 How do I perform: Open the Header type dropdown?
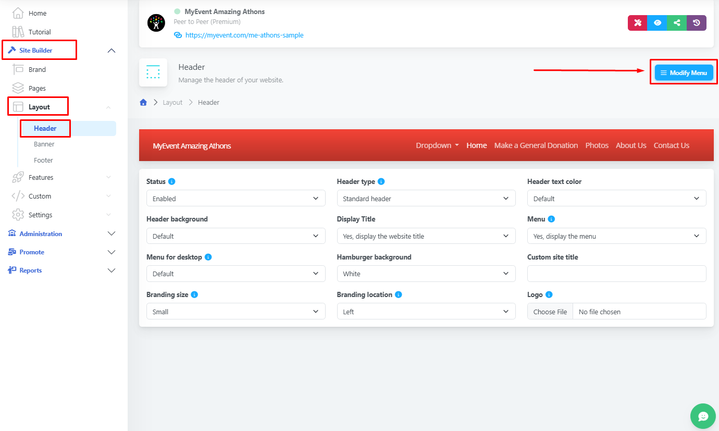coord(426,199)
